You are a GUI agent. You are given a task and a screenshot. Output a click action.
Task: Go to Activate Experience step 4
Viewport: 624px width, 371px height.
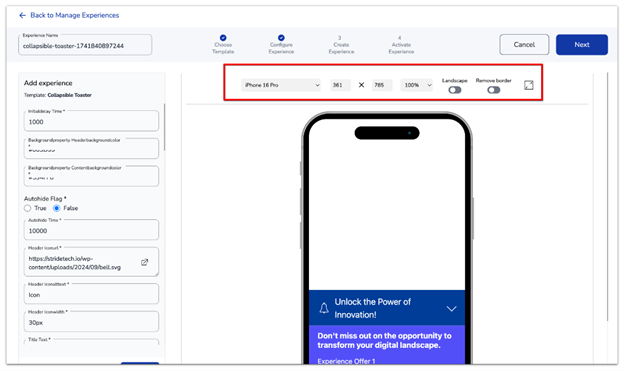pyautogui.click(x=401, y=45)
